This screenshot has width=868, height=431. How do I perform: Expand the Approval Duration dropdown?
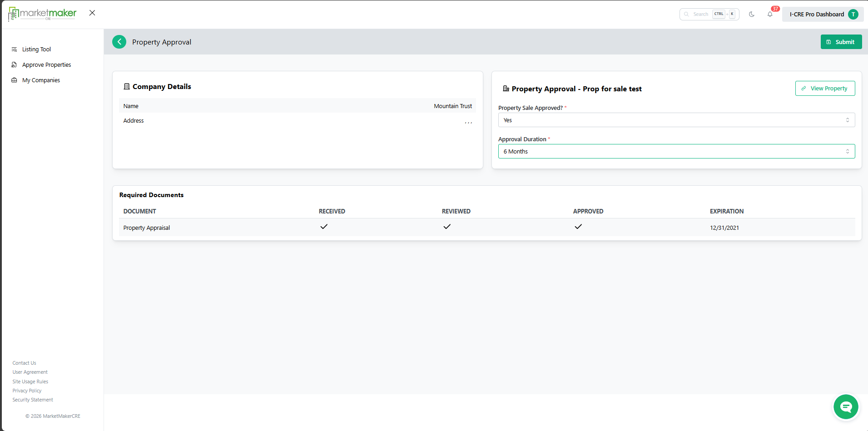[676, 151]
